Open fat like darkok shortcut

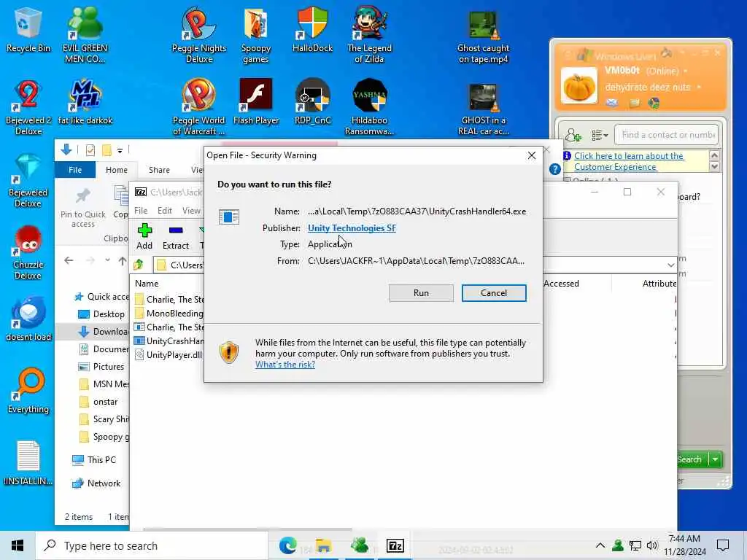coord(85,102)
